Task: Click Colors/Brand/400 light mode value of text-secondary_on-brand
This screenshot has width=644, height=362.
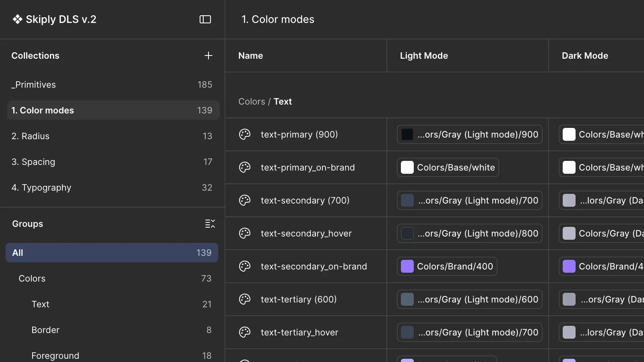Action: 447,266
